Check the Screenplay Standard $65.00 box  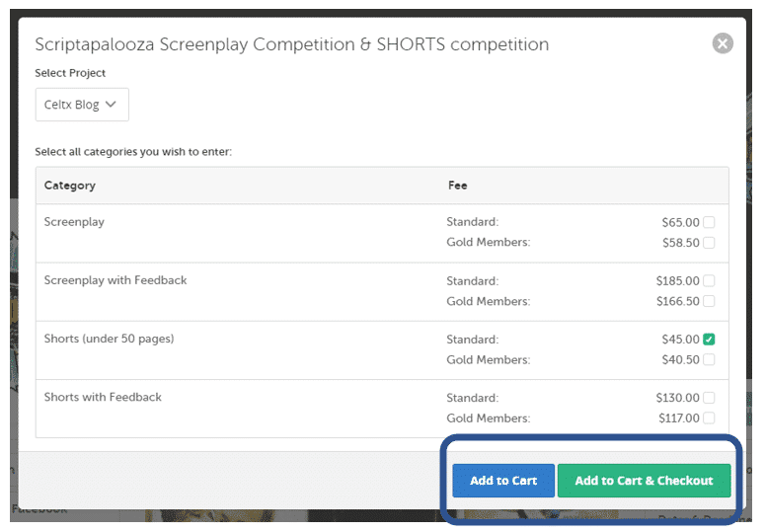(709, 222)
